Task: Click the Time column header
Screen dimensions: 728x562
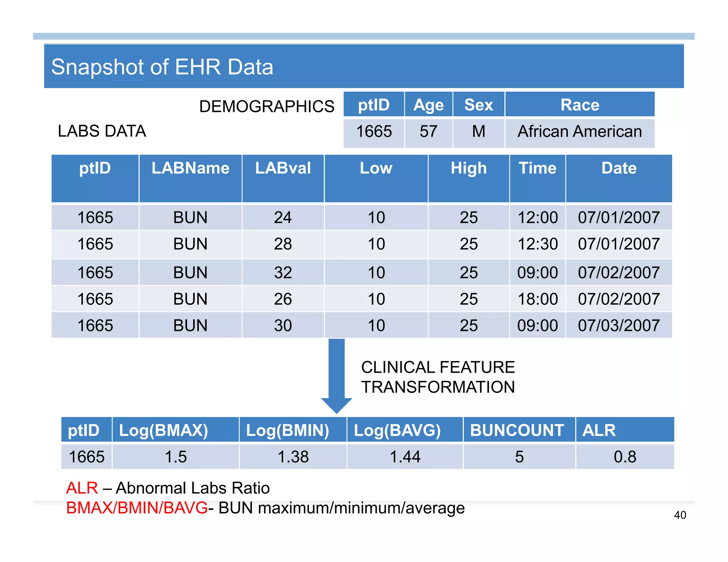Action: point(537,178)
